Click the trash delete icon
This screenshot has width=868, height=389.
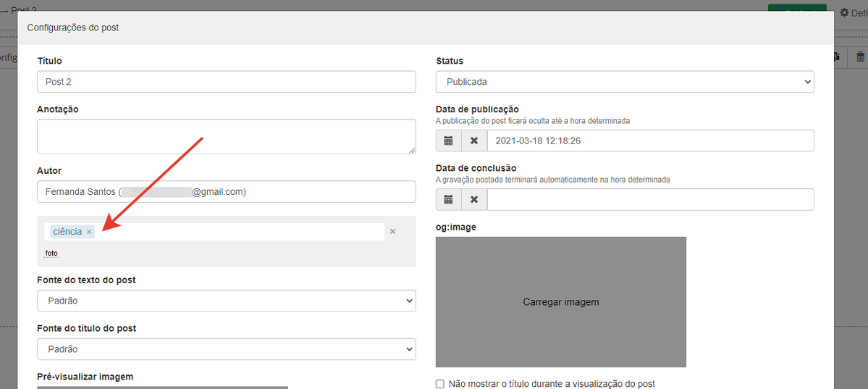[x=860, y=57]
